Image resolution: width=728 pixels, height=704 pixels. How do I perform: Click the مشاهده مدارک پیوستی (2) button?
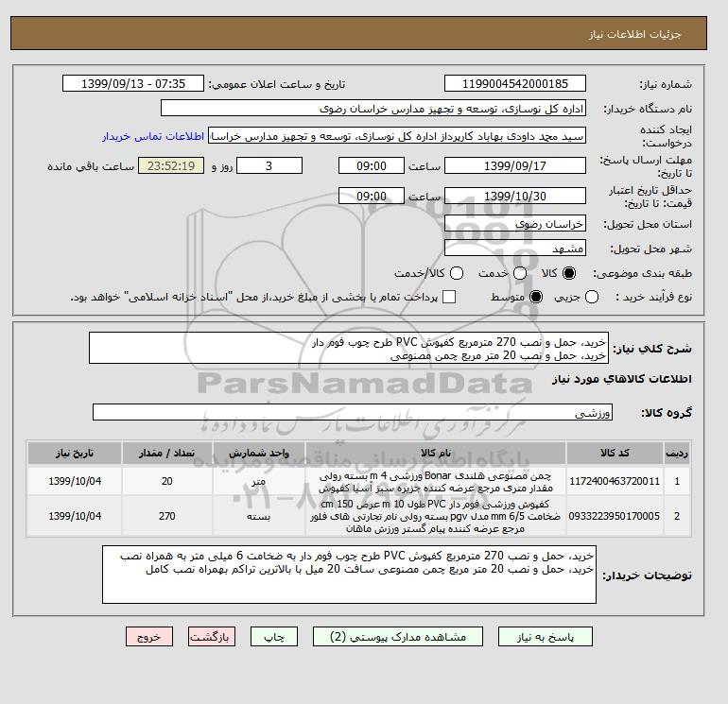pos(398,637)
